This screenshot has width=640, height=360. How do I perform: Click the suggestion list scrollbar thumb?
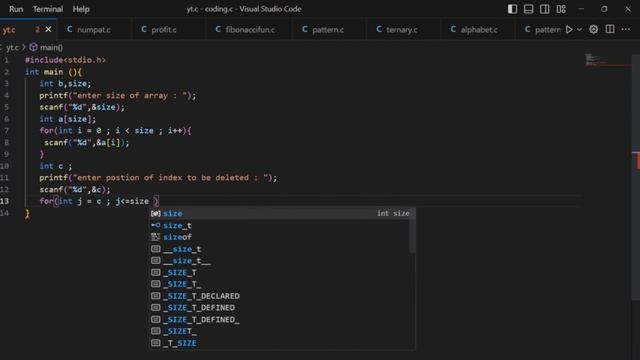tap(412, 231)
